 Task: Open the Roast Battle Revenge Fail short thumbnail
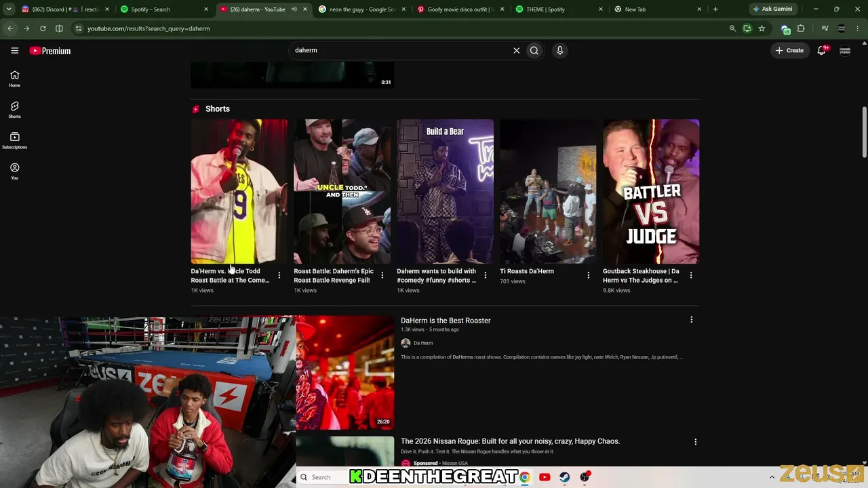pos(342,192)
